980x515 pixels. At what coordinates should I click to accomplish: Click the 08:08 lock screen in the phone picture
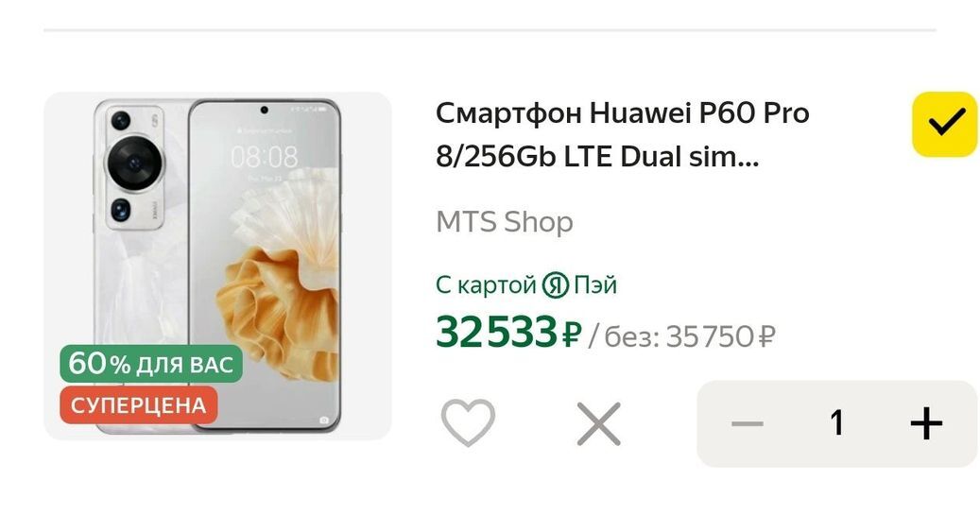tap(265, 157)
